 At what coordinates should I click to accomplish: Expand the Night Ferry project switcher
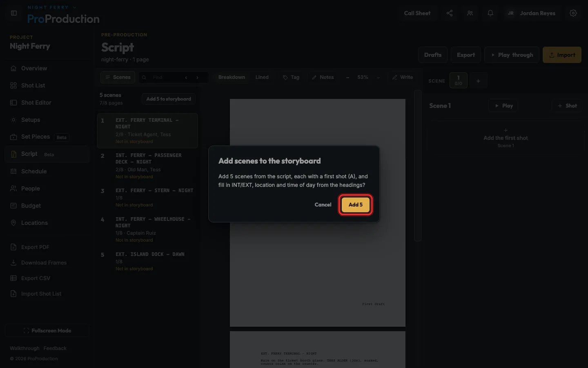click(x=52, y=7)
